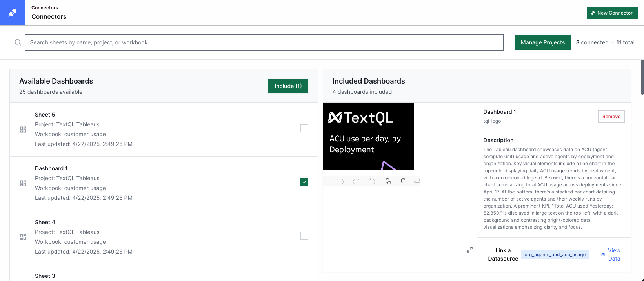Click the Description heading
This screenshot has height=281, width=644.
tap(498, 140)
